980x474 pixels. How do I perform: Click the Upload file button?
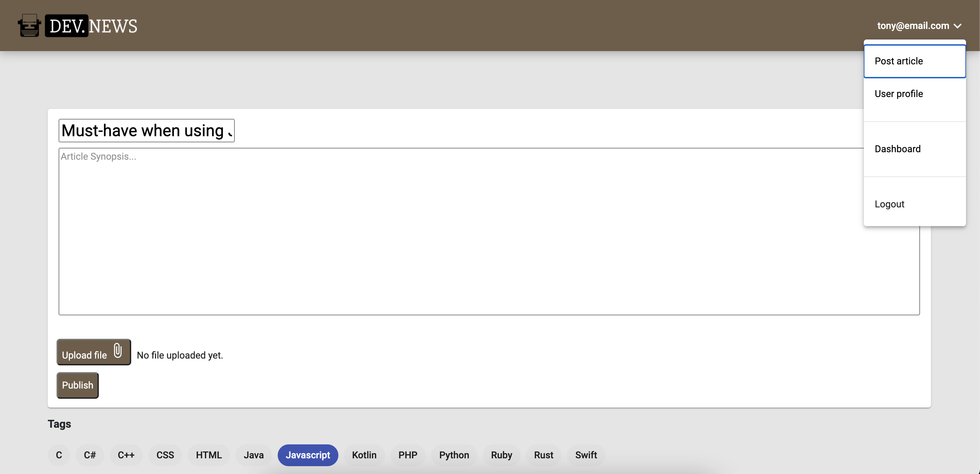94,352
